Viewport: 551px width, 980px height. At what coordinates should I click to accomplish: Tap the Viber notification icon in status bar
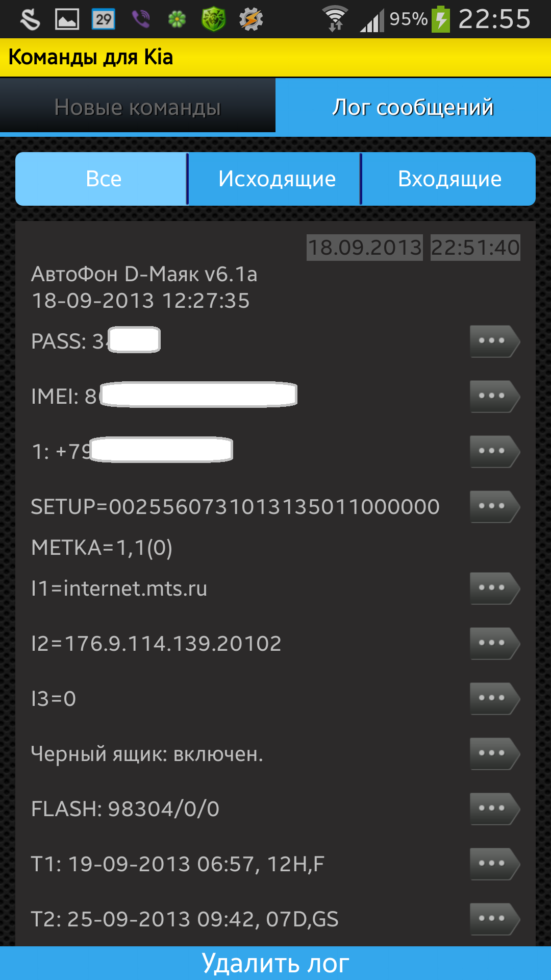(x=141, y=19)
